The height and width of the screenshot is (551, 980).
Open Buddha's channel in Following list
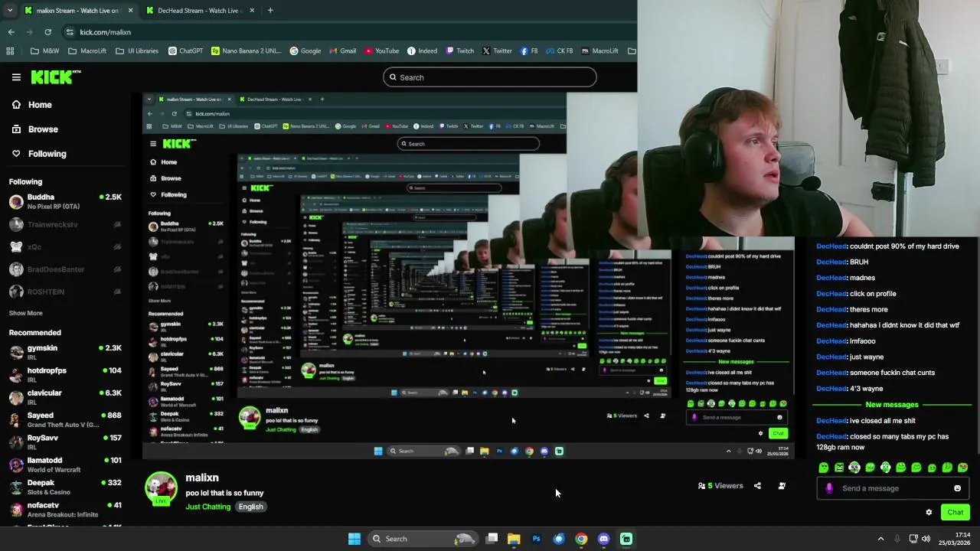[65, 201]
